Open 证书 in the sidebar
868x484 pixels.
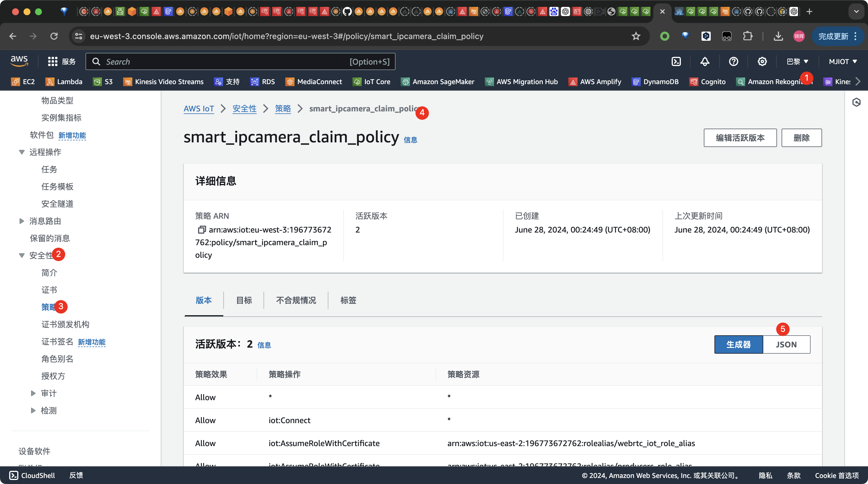(x=49, y=290)
